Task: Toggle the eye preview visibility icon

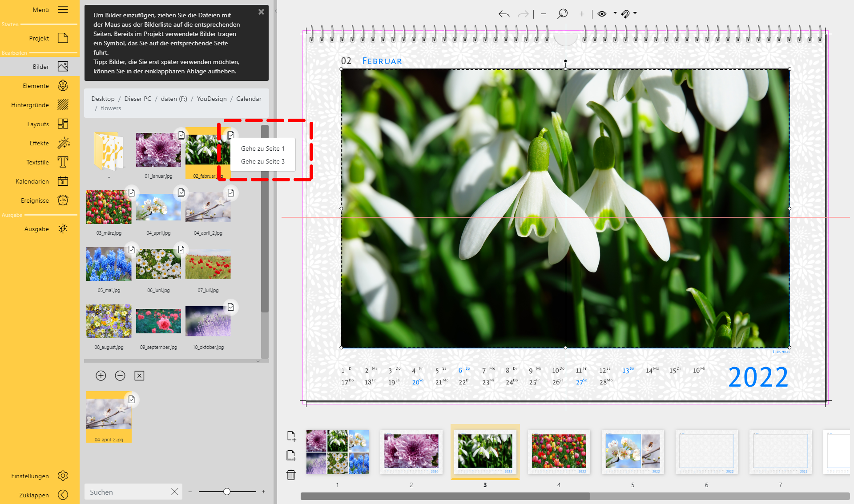Action: click(x=602, y=14)
